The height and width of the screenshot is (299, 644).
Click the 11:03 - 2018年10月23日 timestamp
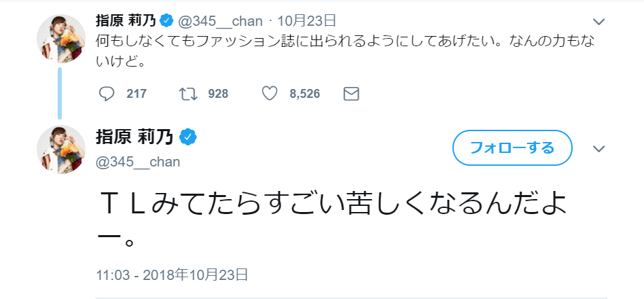point(171,275)
